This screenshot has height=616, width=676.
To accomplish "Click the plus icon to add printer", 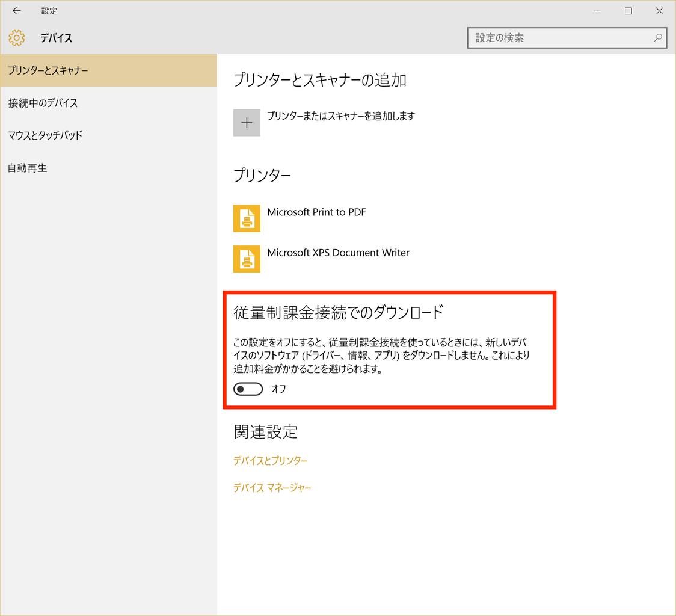I will 247,123.
